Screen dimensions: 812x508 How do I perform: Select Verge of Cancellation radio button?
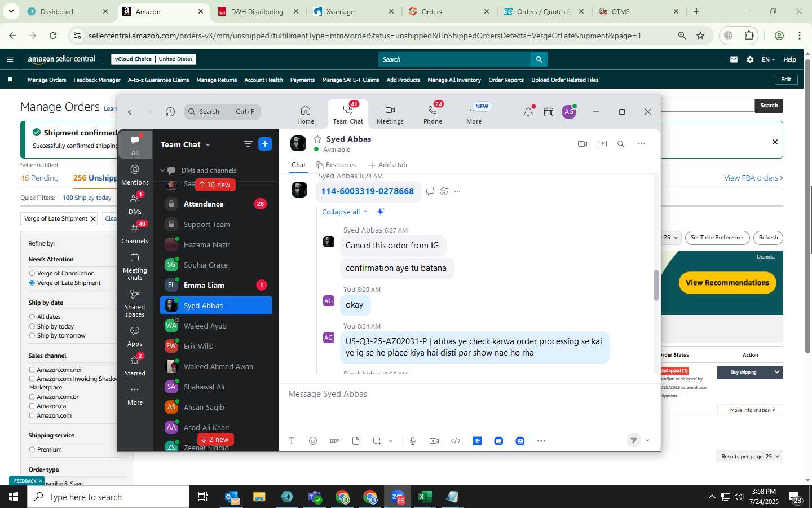(x=32, y=273)
